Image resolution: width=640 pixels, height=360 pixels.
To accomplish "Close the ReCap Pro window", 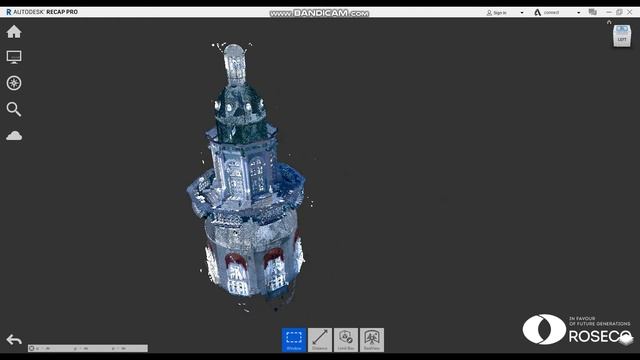I will click(x=630, y=12).
